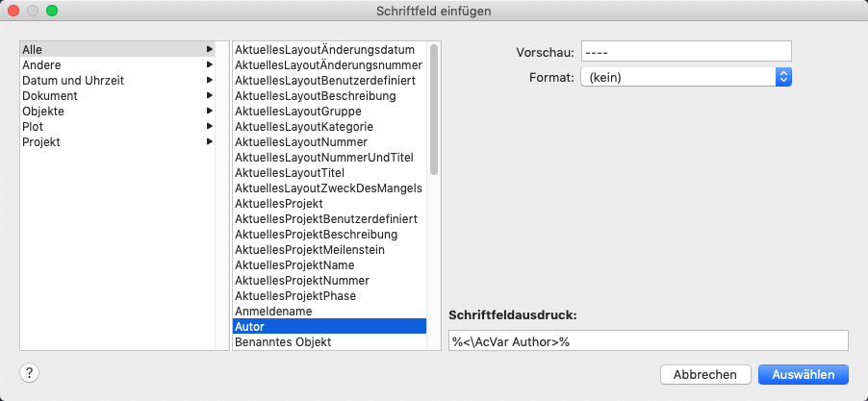The height and width of the screenshot is (401, 868).
Task: Select the Objekte category
Action: [x=44, y=111]
